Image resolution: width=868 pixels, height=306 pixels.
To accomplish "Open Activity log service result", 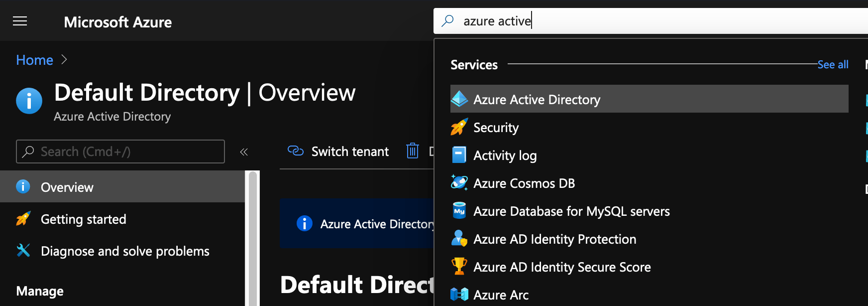I will click(x=649, y=155).
